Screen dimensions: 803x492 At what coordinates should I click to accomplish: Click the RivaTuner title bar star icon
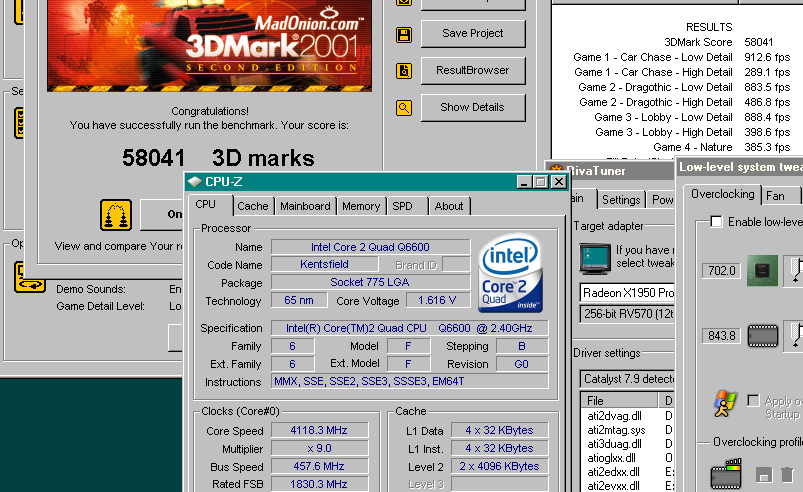point(556,169)
